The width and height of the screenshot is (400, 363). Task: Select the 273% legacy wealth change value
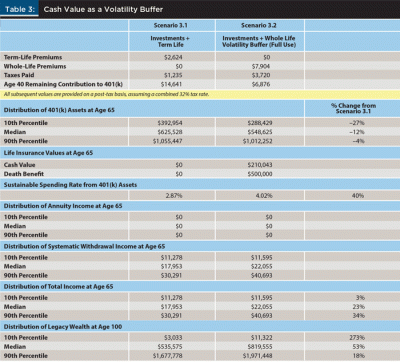(357, 338)
